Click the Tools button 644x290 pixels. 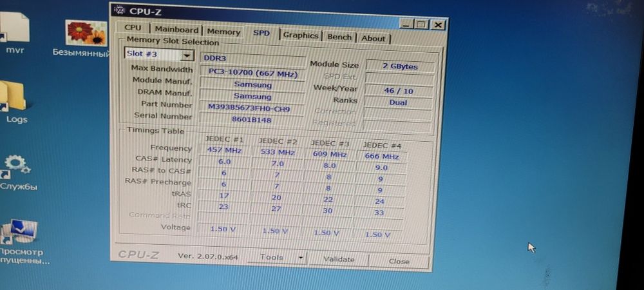click(x=272, y=258)
